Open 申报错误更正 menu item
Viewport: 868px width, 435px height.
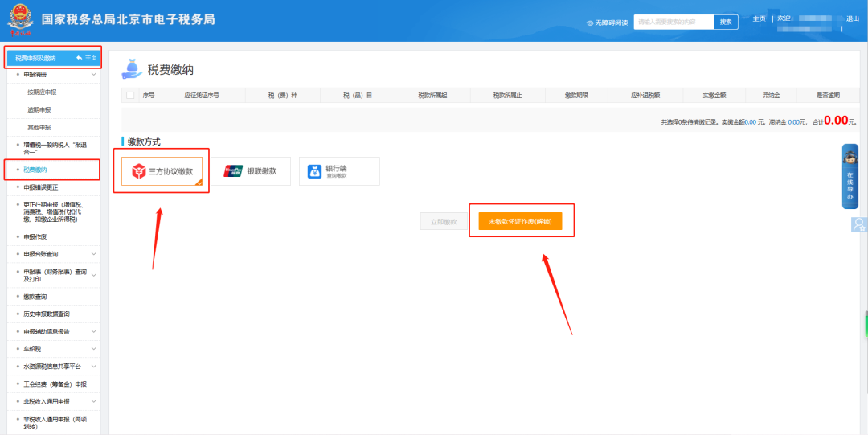tap(41, 187)
